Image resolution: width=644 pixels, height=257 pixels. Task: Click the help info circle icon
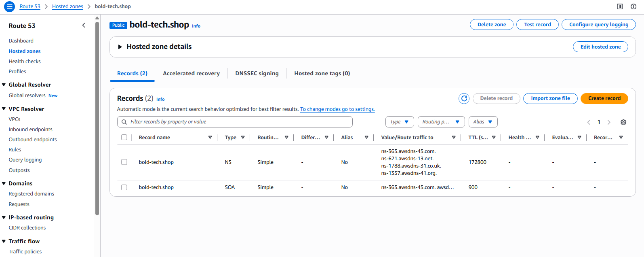click(x=633, y=6)
